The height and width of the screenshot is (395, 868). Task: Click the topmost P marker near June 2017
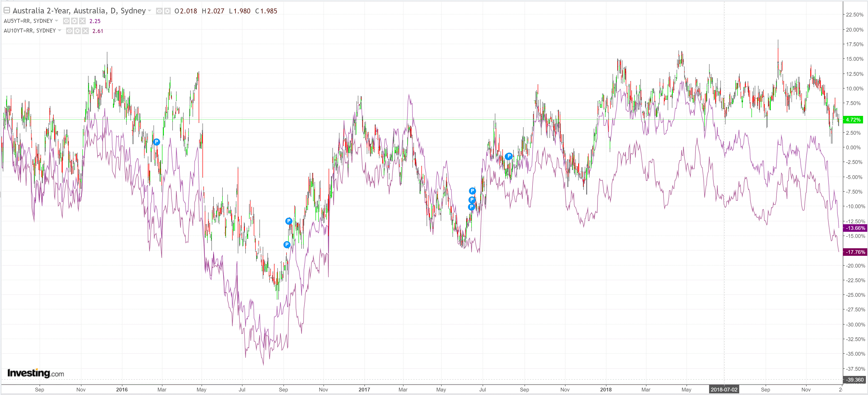pyautogui.click(x=472, y=191)
